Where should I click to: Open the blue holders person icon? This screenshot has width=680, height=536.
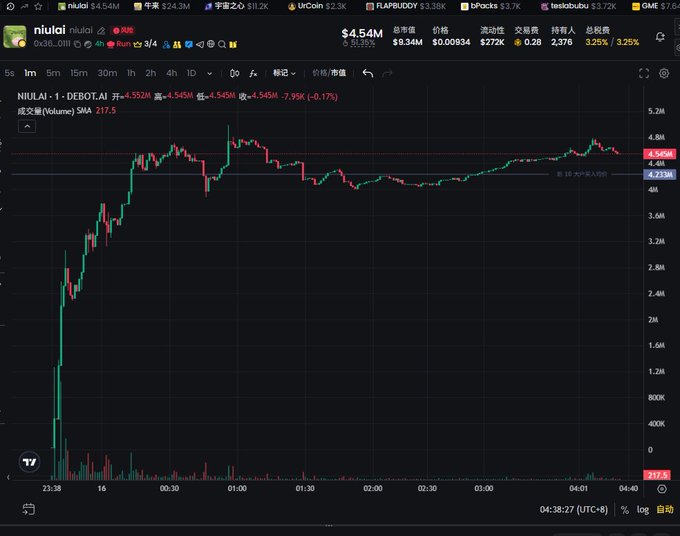point(166,44)
